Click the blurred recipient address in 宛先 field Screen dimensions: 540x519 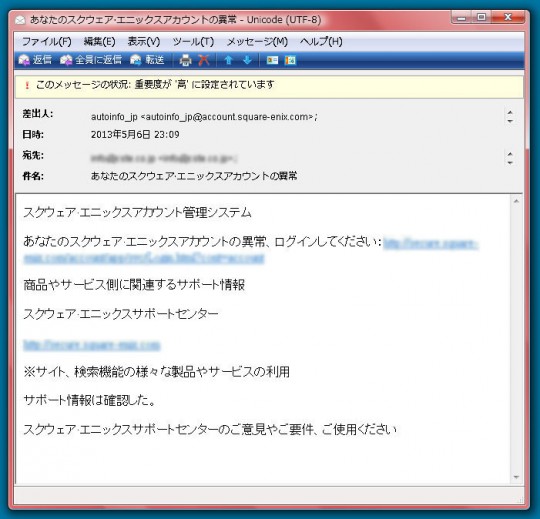[x=164, y=158]
